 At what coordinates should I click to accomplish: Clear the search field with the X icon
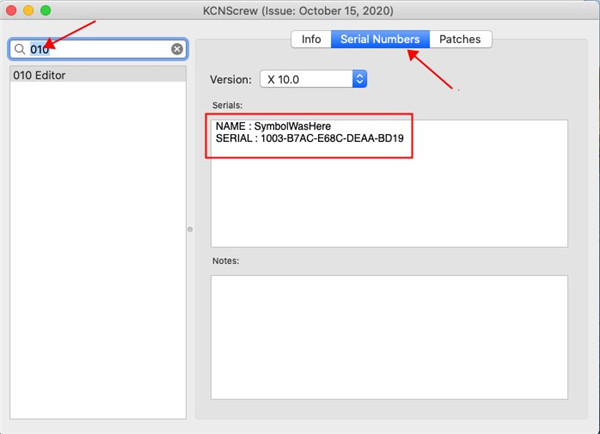tap(177, 49)
